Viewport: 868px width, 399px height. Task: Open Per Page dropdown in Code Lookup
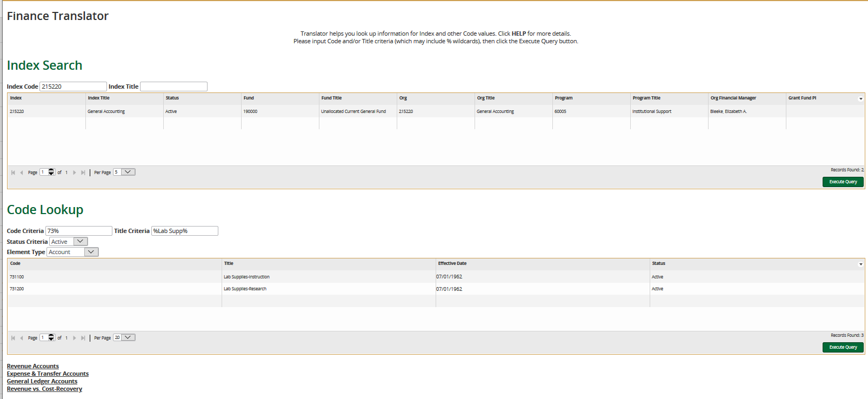point(128,337)
